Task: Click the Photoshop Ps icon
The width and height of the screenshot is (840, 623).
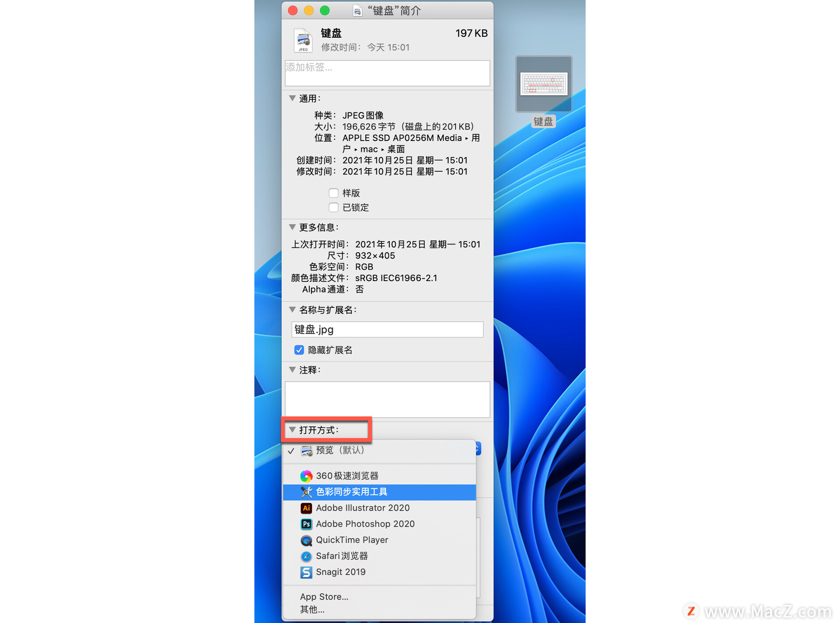Action: [x=306, y=524]
